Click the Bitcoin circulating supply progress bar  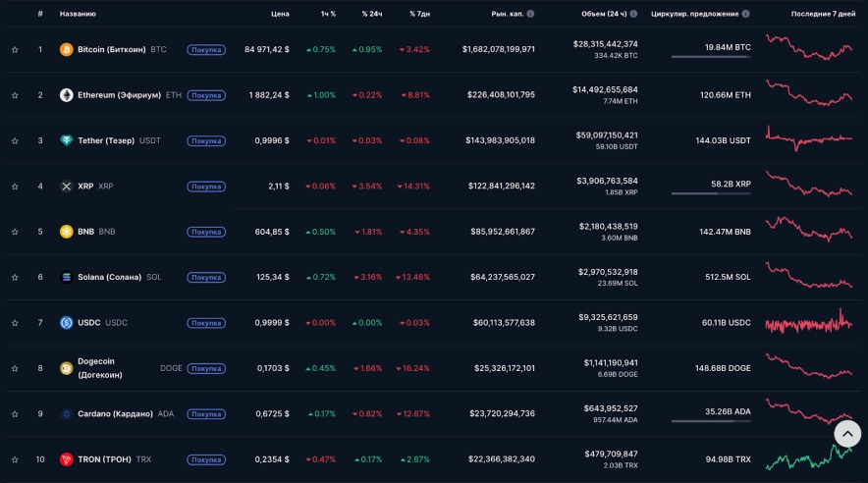pyautogui.click(x=711, y=57)
